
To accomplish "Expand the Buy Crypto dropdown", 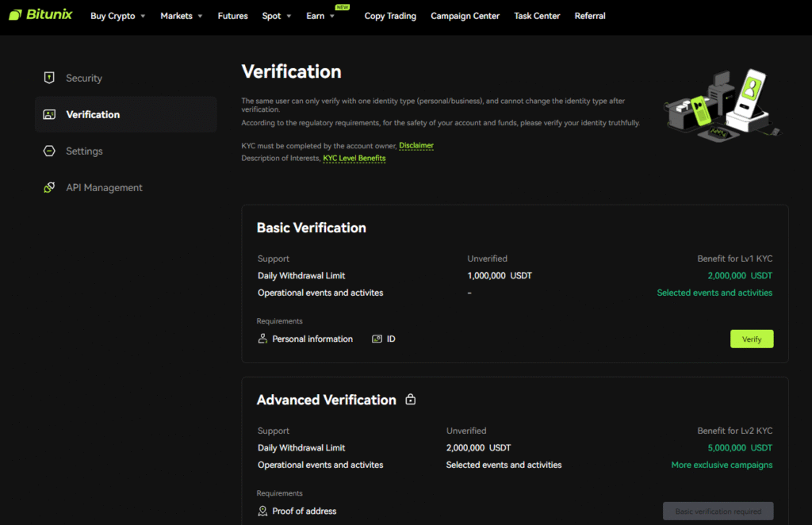I will [x=117, y=16].
